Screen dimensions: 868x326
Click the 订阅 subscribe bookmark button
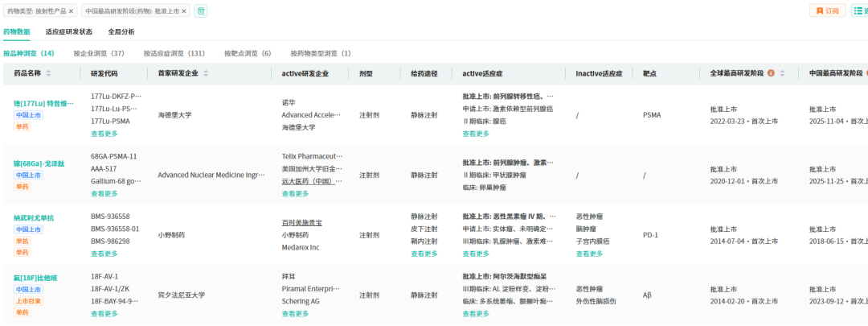coord(827,11)
